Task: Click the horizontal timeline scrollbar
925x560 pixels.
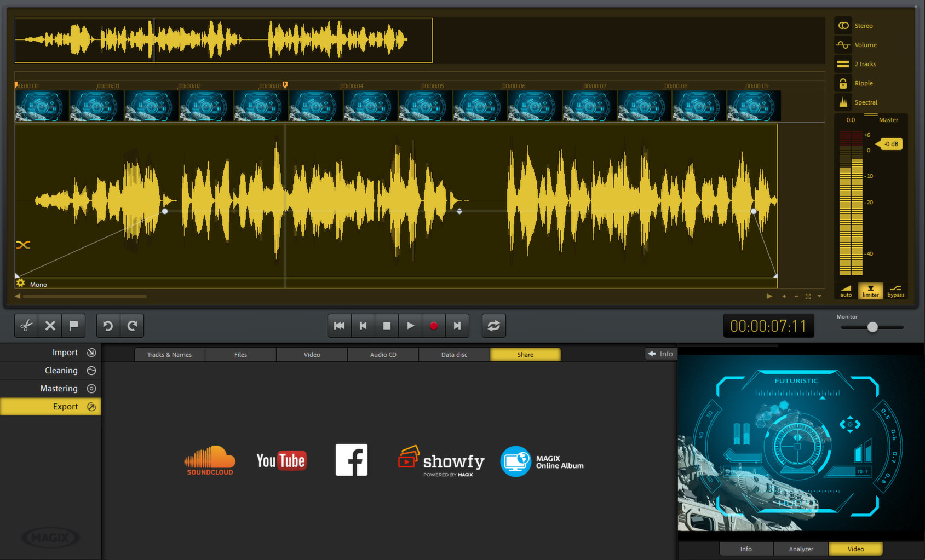Action: click(85, 296)
